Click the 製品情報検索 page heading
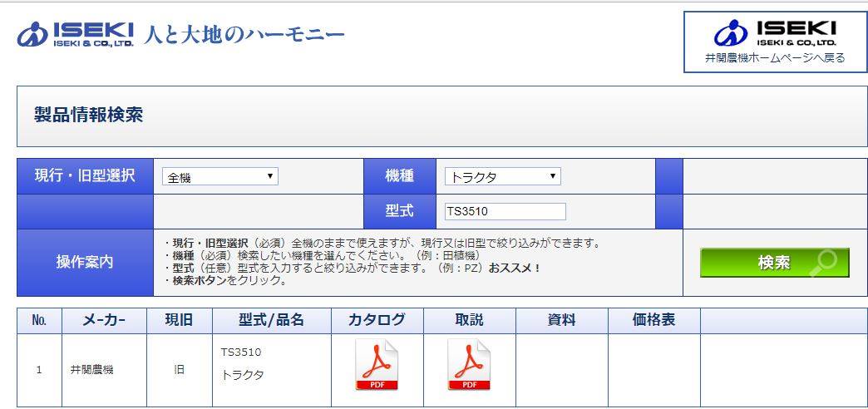Screen dimensions: 868x409 click(88, 116)
